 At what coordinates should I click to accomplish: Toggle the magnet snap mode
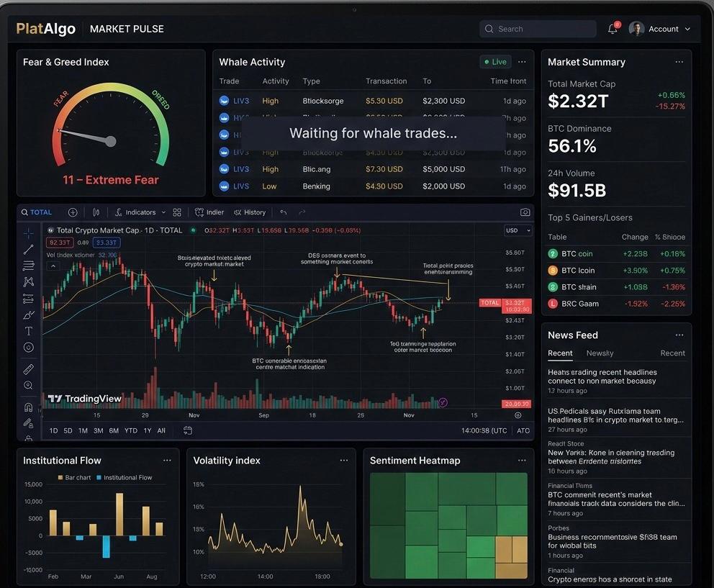click(x=28, y=407)
